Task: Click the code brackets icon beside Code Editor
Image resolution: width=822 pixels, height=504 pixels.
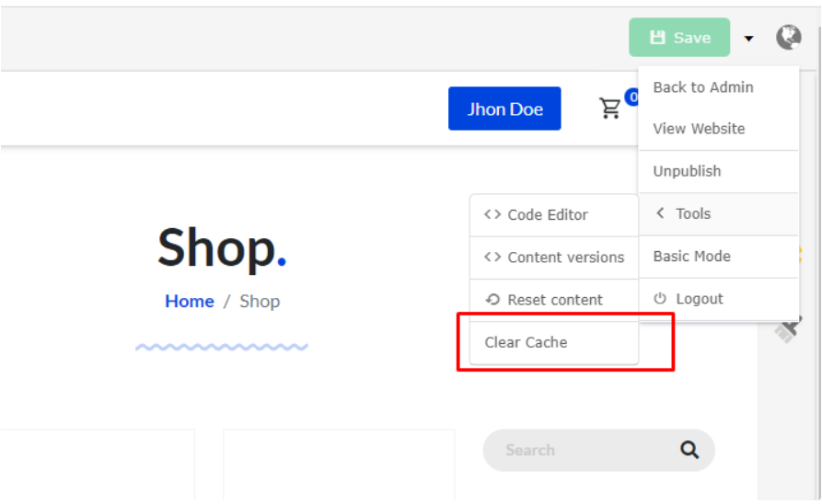Action: (x=492, y=214)
